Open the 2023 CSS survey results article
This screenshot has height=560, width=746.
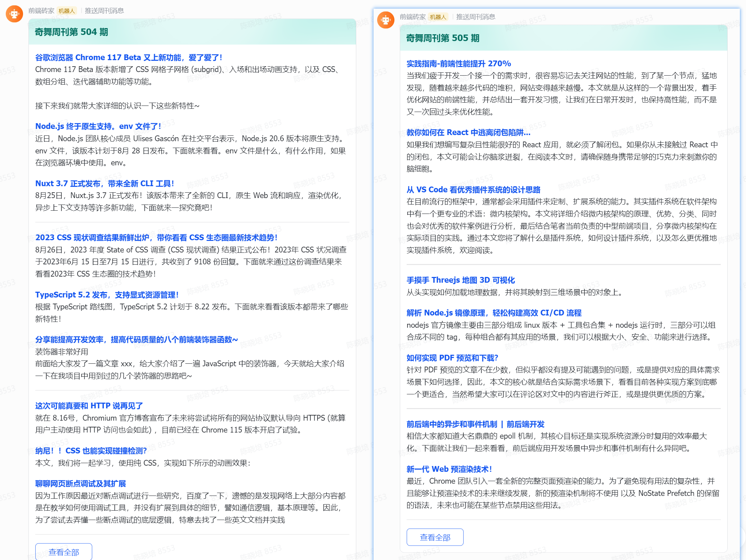156,237
